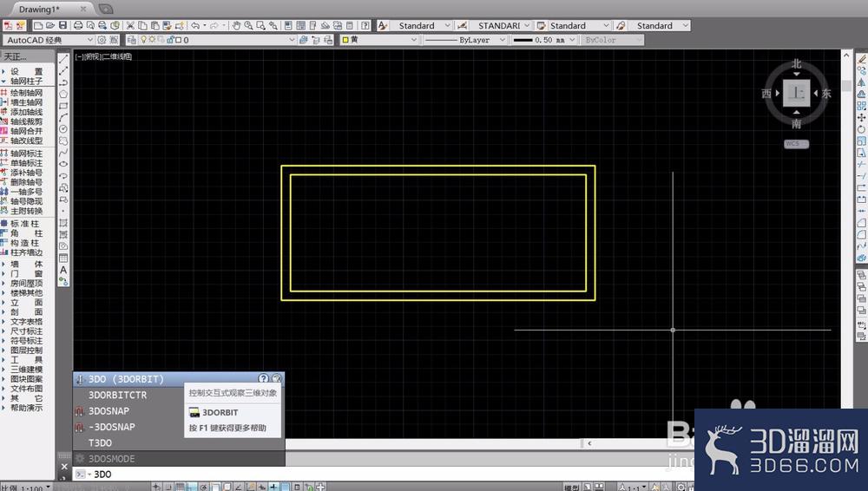Toggle the layer lock padlock icon
868x491 pixels.
click(x=170, y=40)
